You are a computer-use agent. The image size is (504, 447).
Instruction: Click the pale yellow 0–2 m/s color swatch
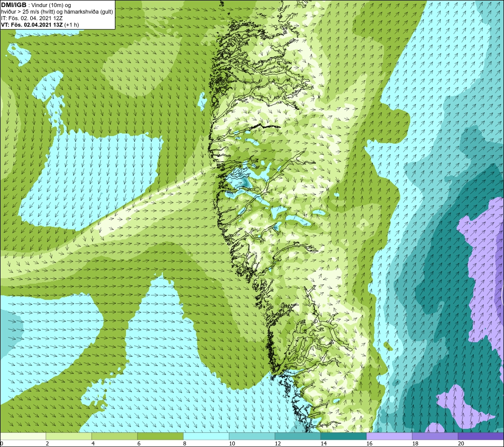23,436
